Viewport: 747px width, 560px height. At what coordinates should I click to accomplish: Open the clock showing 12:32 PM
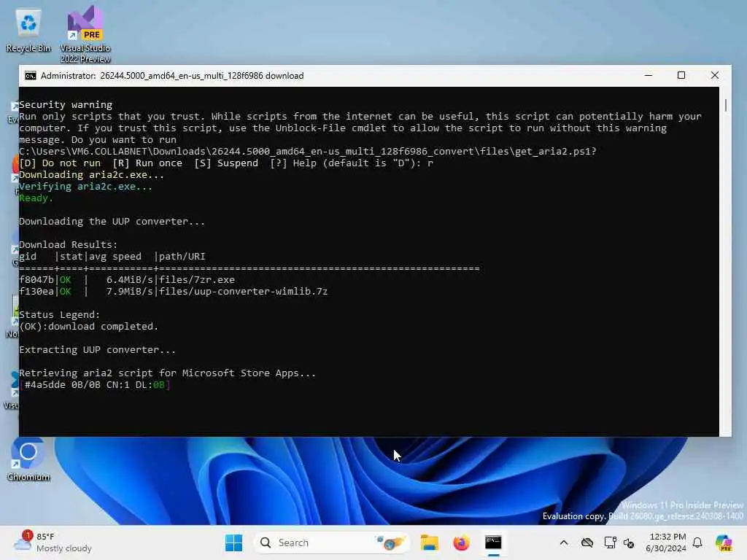667,542
